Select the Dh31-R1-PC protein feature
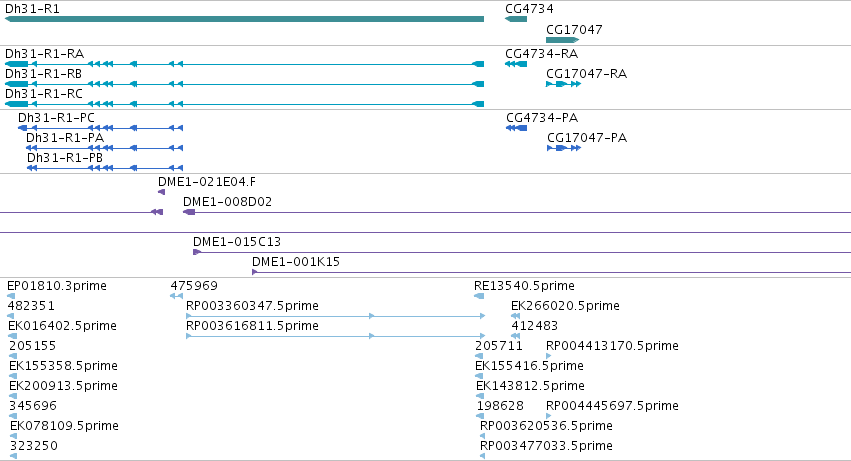Screen dimensions: 851x461 [100, 128]
